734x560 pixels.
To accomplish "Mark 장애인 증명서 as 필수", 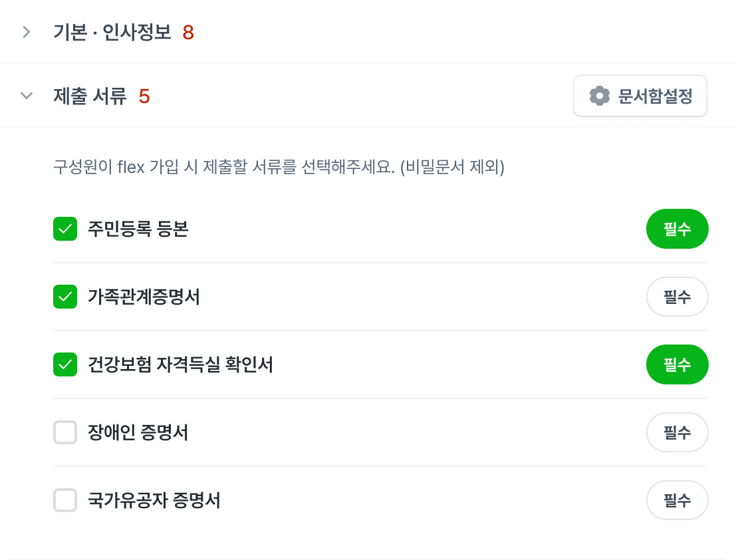I will tap(677, 433).
